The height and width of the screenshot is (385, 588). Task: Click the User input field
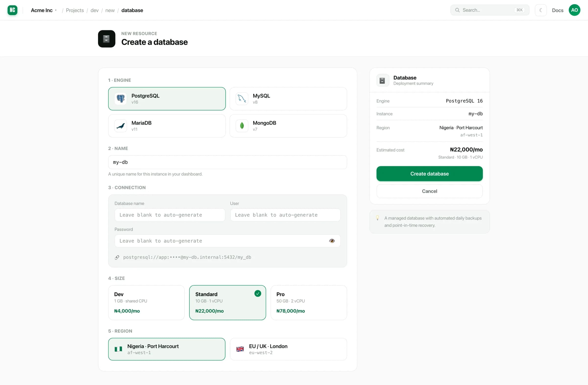[x=285, y=215]
